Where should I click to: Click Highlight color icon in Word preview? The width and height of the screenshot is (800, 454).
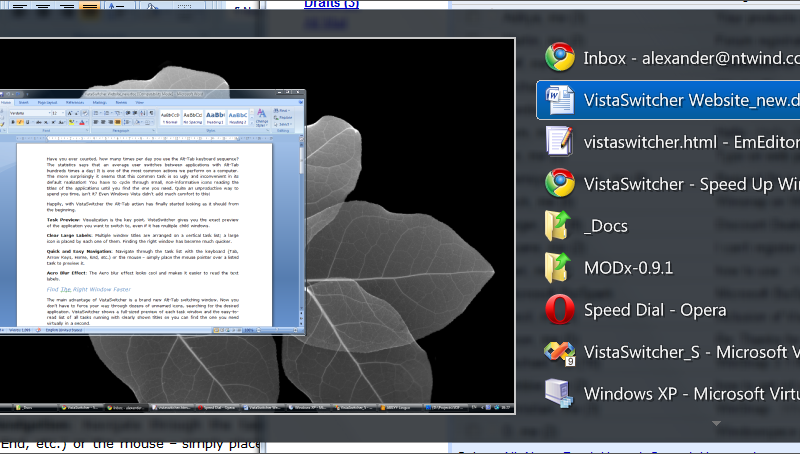point(72,122)
